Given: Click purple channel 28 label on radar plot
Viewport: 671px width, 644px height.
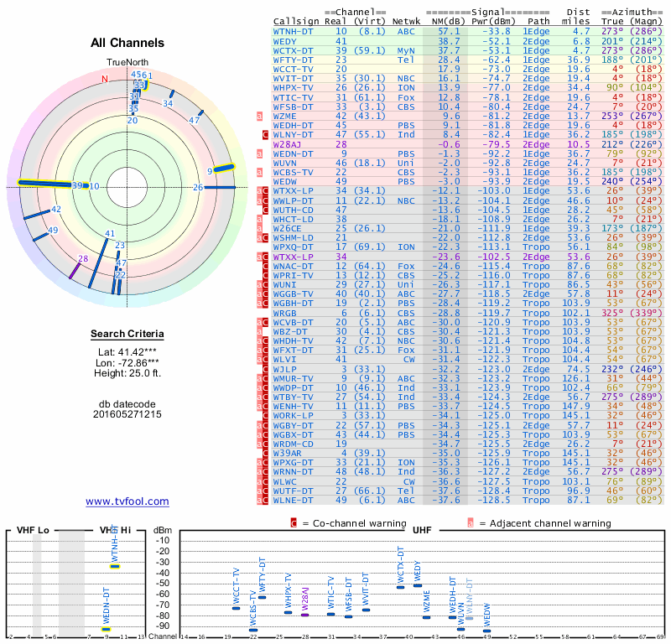Looking at the screenshot, I should pyautogui.click(x=83, y=258).
